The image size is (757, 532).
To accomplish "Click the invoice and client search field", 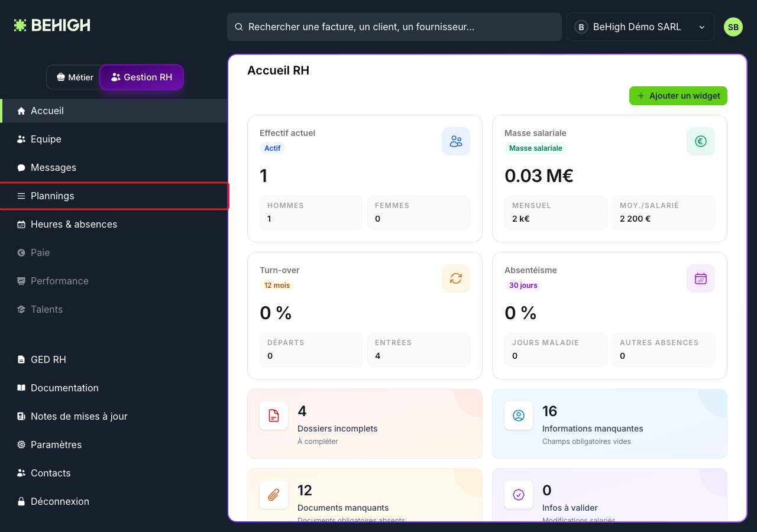I will 394,27.
